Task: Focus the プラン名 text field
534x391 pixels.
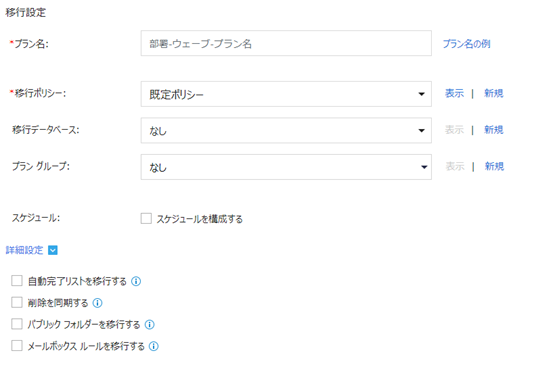Action: [286, 43]
